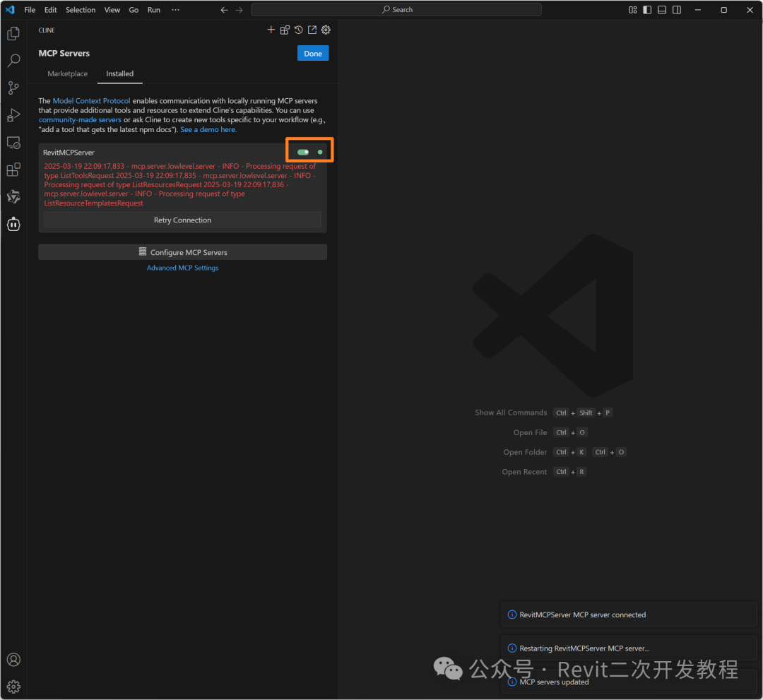Viewport: 763px width, 700px height.
Task: Open the Customize Layout icon
Action: click(x=632, y=10)
